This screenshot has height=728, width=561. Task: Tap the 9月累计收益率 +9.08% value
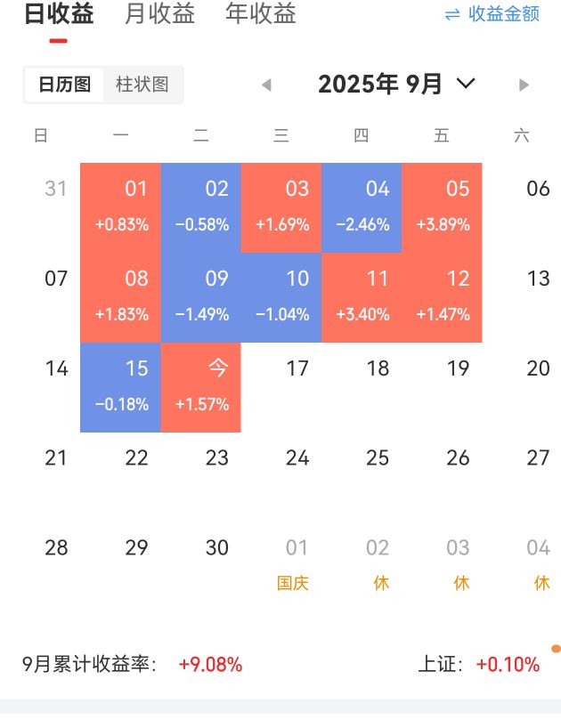(x=210, y=665)
